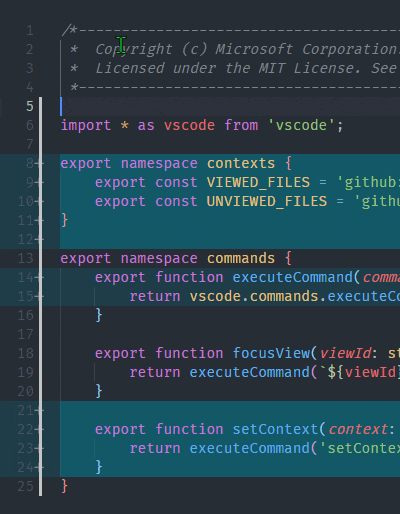Click the VIEWED_FILES constant on line 9
Image resolution: width=400 pixels, height=514 pixels.
pyautogui.click(x=258, y=182)
